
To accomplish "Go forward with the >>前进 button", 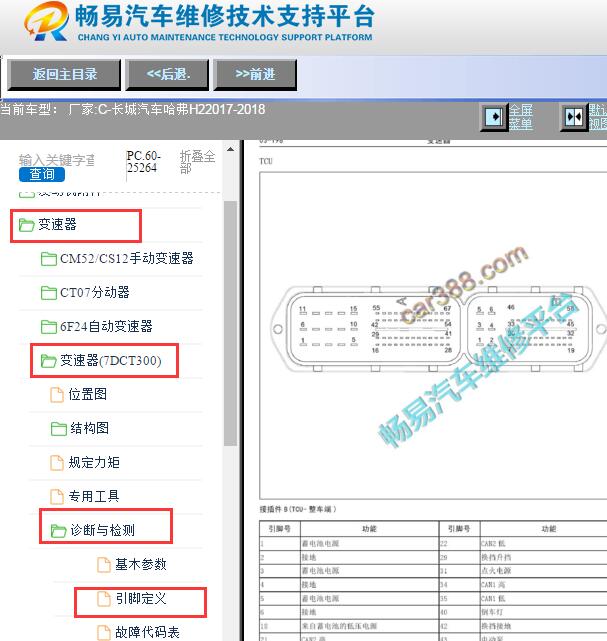I will (x=255, y=74).
